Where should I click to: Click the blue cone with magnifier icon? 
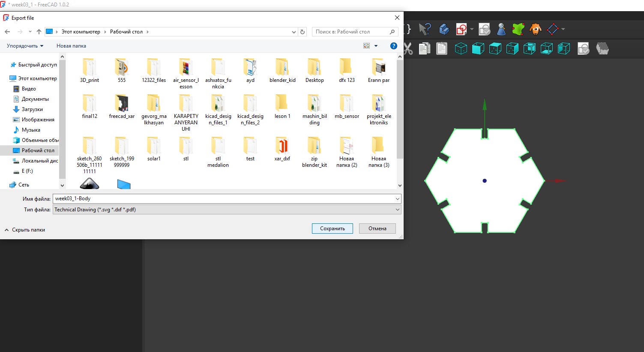501,29
